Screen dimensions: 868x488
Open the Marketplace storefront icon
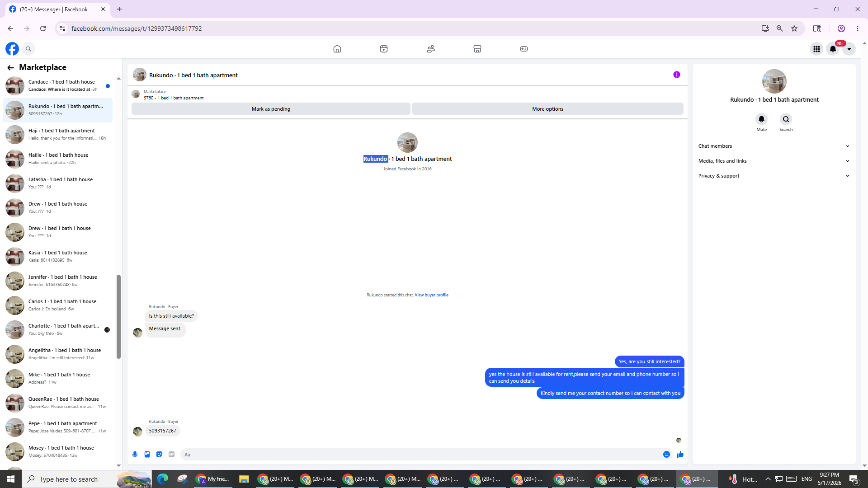click(x=477, y=49)
